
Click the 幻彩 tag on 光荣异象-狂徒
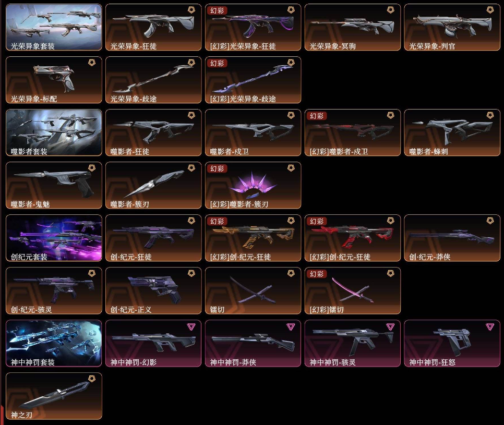(217, 10)
